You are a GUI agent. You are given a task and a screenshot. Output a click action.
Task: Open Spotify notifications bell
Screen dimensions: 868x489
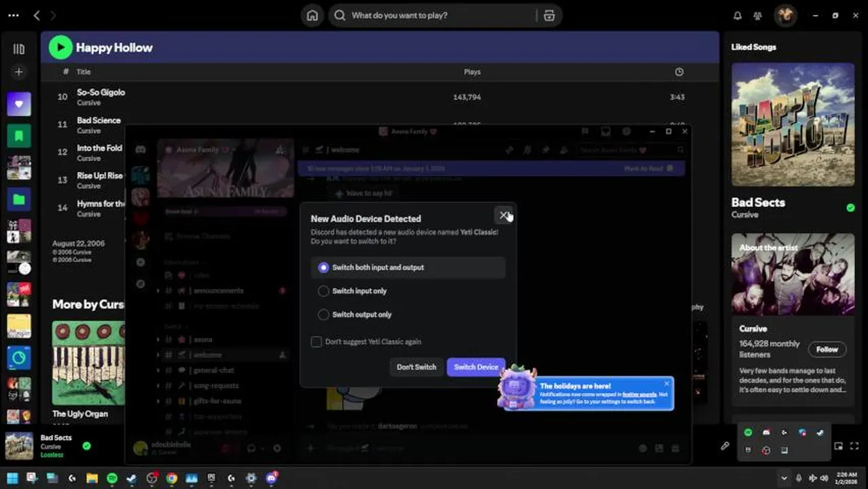point(738,15)
